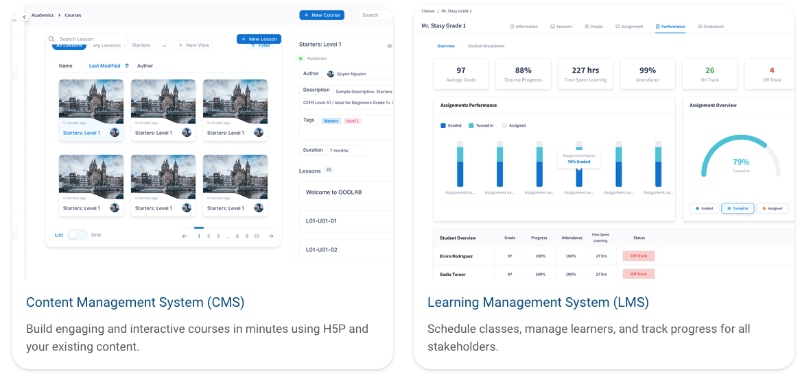Click the New Course button

[x=322, y=15]
